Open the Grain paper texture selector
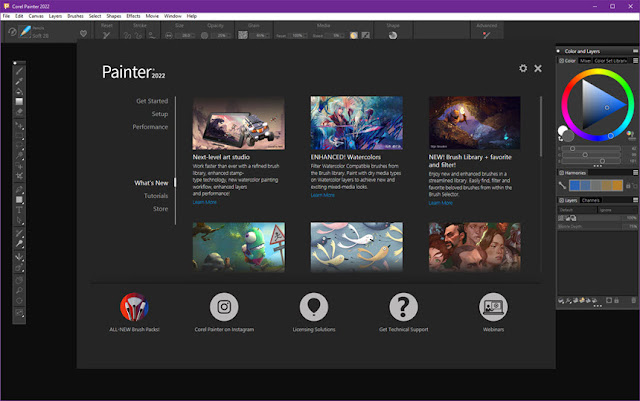Screen dimensions: 640x401 point(243,35)
